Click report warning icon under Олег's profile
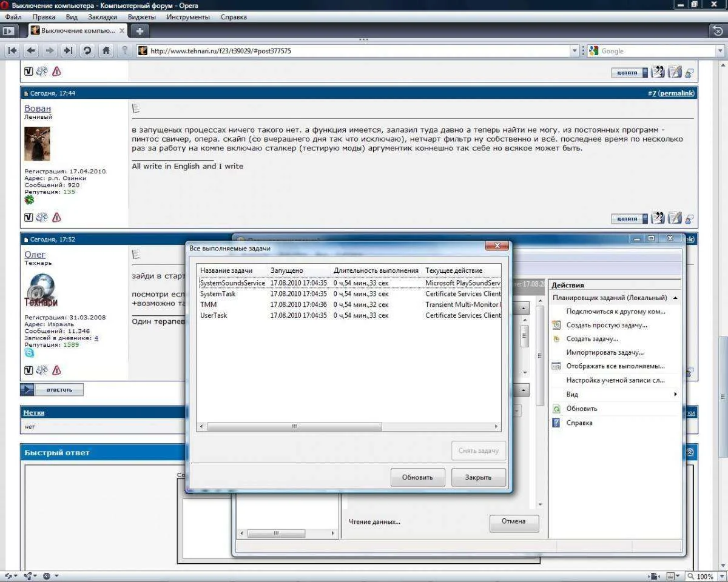 56,370
